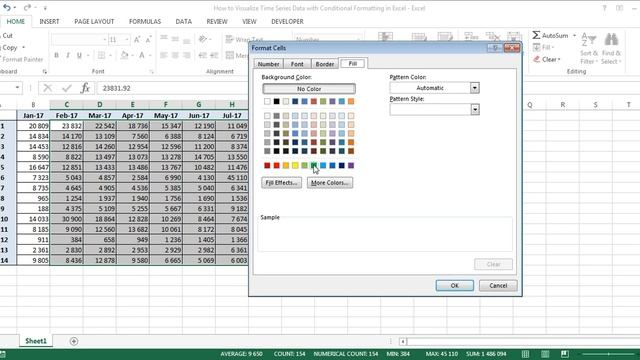Decrease font size with the small A icon
This screenshot has height=360, width=640.
pyautogui.click(x=148, y=39)
